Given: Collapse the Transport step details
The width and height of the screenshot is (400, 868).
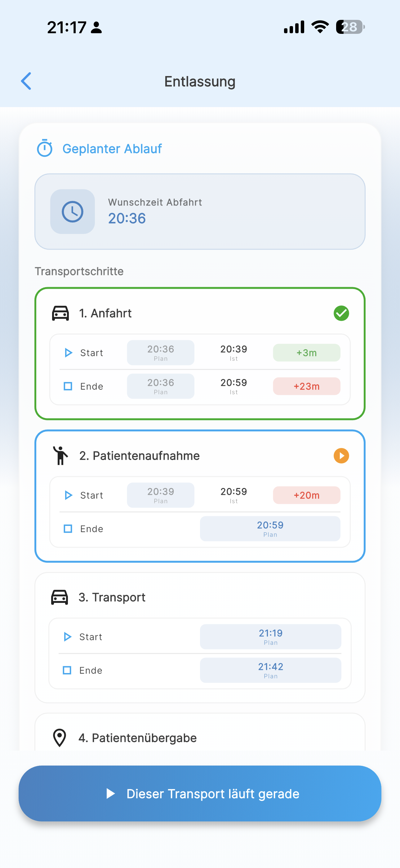Looking at the screenshot, I should (200, 597).
